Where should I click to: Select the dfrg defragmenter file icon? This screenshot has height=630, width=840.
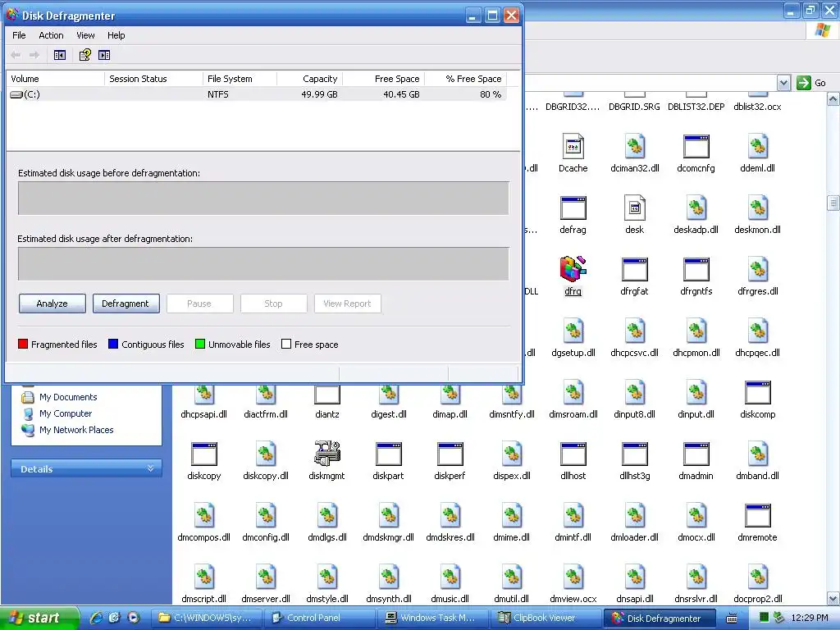click(x=573, y=269)
